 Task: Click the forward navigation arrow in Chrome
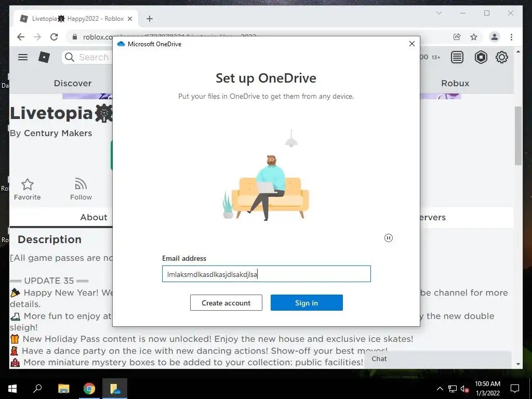pos(37,37)
